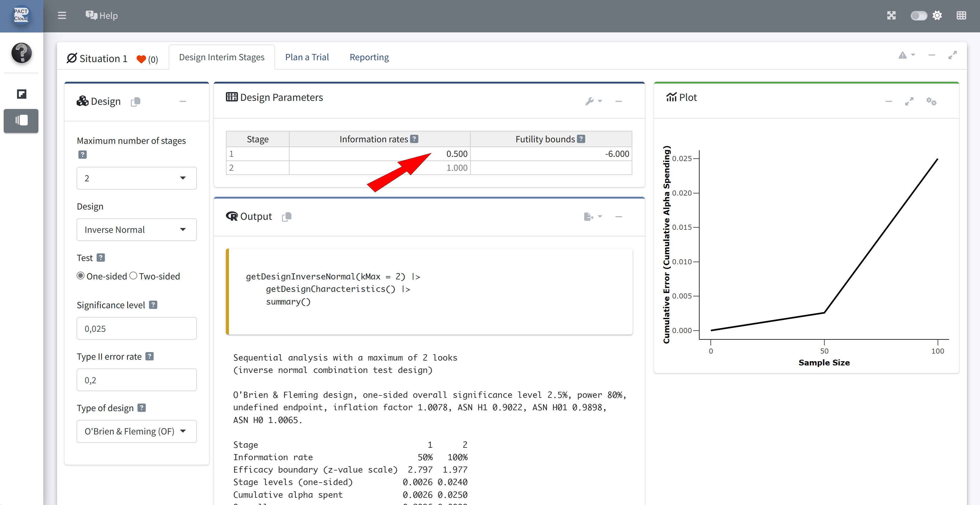The image size is (980, 505).
Task: Copy the Output panel content icon
Action: pyautogui.click(x=286, y=217)
